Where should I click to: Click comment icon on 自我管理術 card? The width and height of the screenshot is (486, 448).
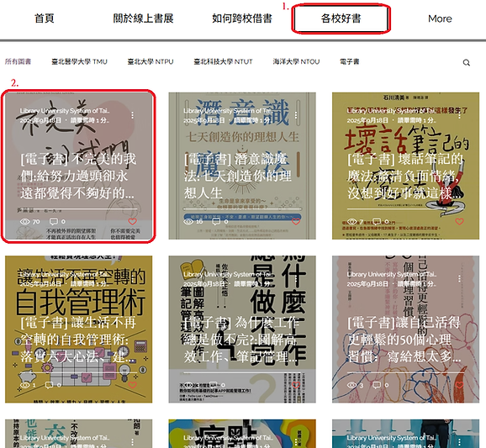click(49, 385)
